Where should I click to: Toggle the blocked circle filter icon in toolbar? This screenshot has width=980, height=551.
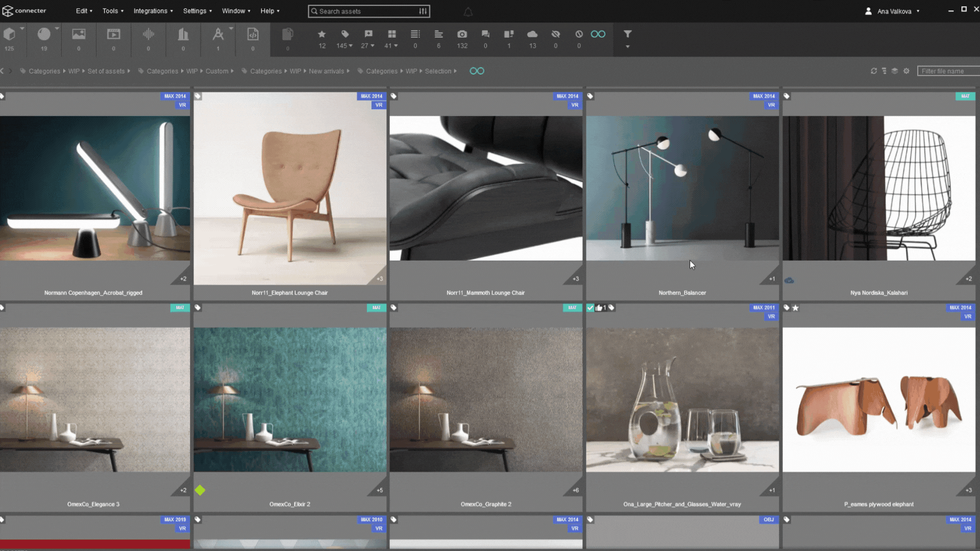[579, 34]
